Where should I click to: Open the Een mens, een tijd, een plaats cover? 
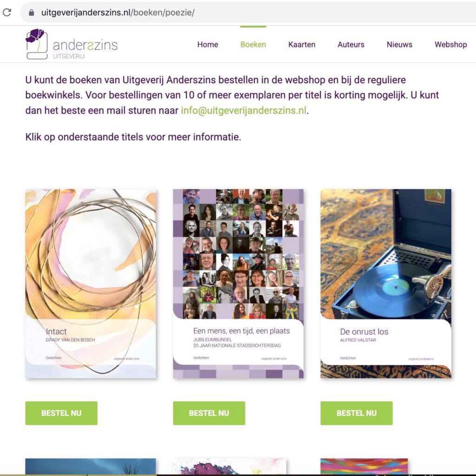(238, 284)
